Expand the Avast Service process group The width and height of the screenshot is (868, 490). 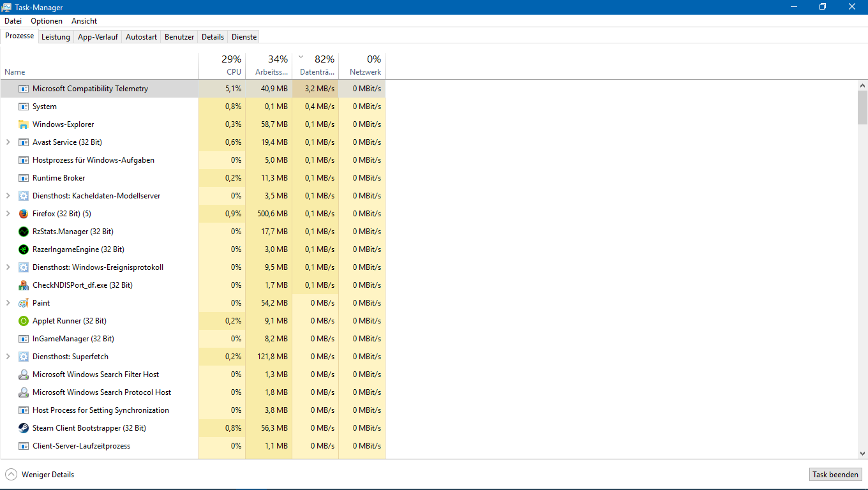(8, 142)
